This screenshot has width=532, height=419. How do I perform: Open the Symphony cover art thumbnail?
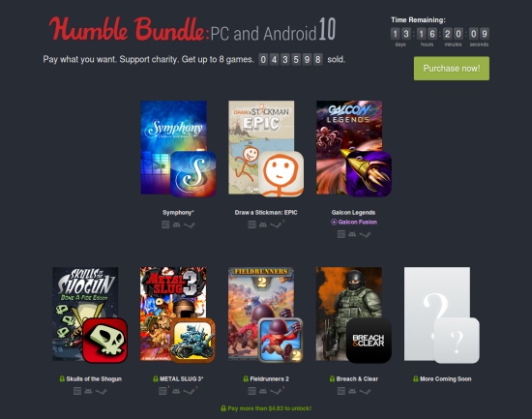(x=173, y=147)
